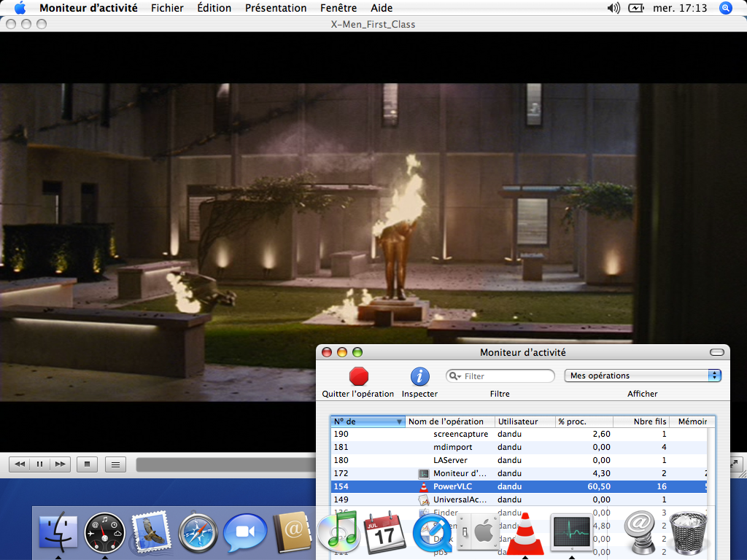Image resolution: width=747 pixels, height=560 pixels.
Task: Open System Preferences icon in Dock
Action: (479, 532)
